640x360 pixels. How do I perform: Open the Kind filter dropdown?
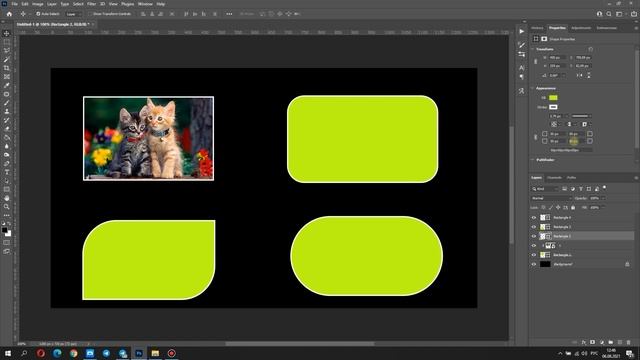pyautogui.click(x=545, y=189)
